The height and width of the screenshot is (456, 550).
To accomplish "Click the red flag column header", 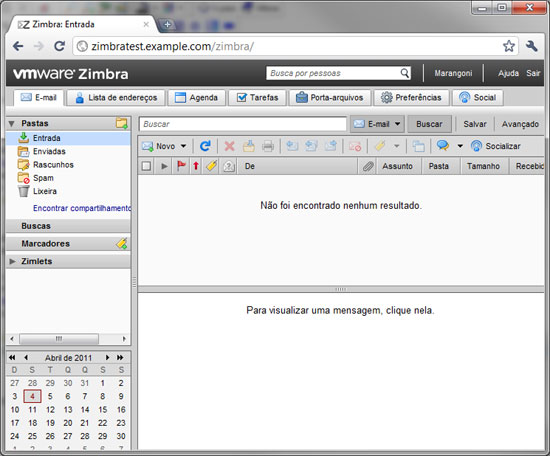I will tap(181, 166).
